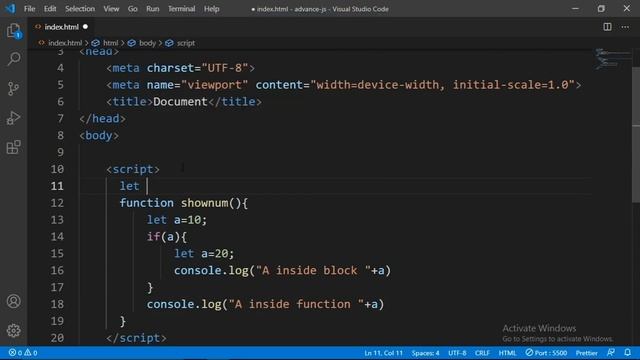640x360 pixels.
Task: Click Prettier status bar item
Action: (587, 353)
